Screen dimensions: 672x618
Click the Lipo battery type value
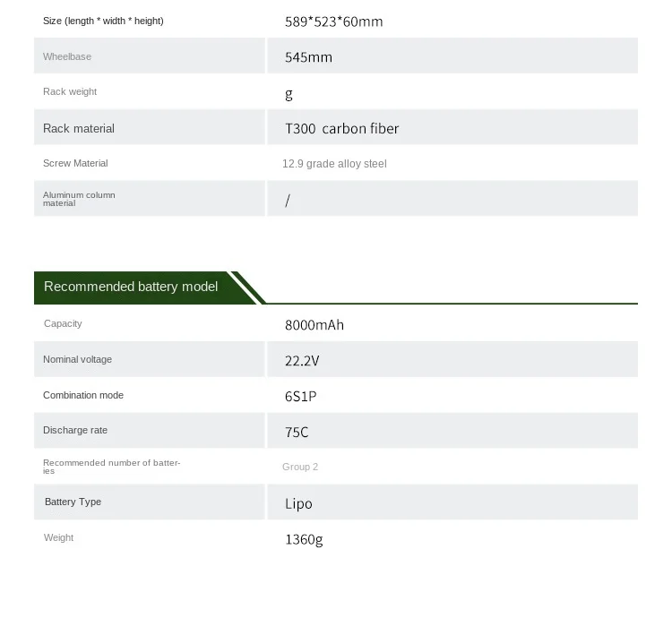point(298,503)
